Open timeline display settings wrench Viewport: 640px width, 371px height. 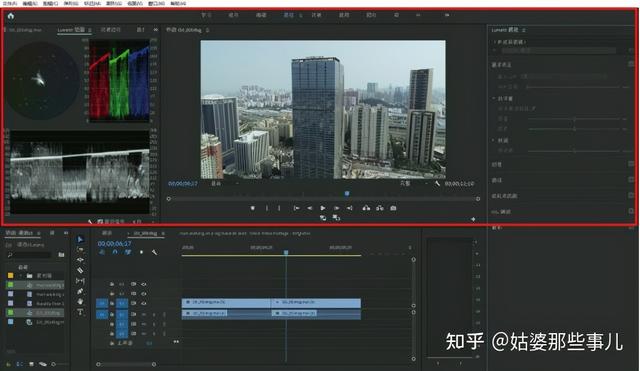[x=154, y=252]
